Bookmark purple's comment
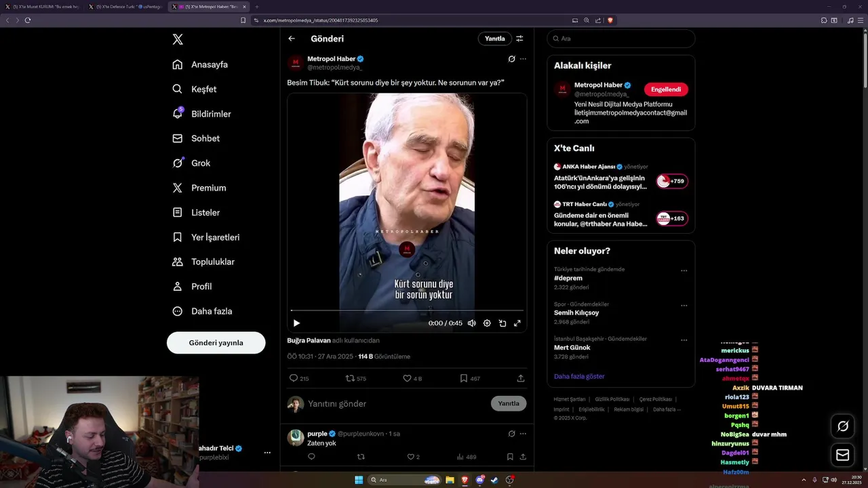Viewport: 868px width, 488px height. tap(510, 457)
